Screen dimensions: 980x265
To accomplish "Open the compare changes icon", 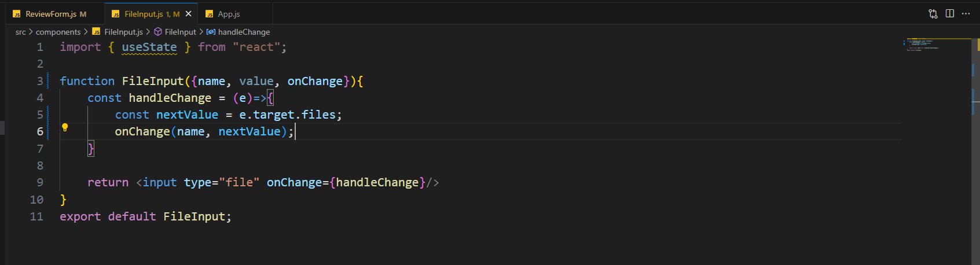I will point(933,14).
